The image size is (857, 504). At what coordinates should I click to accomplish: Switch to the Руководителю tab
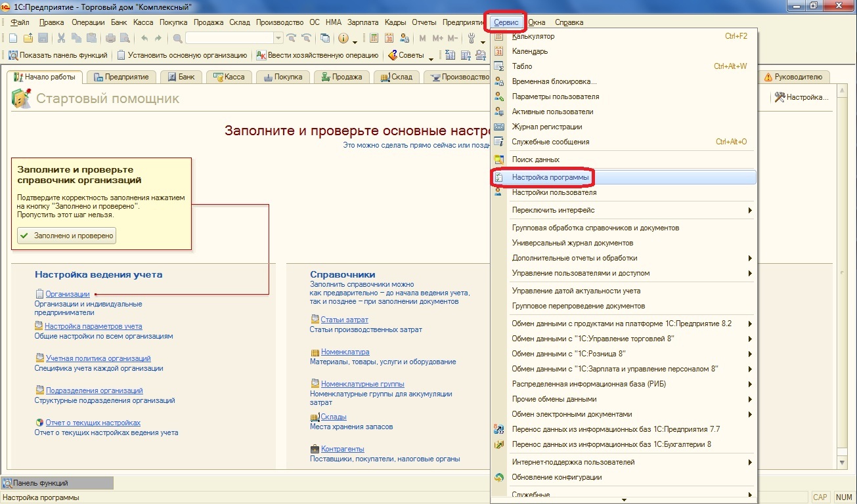793,77
